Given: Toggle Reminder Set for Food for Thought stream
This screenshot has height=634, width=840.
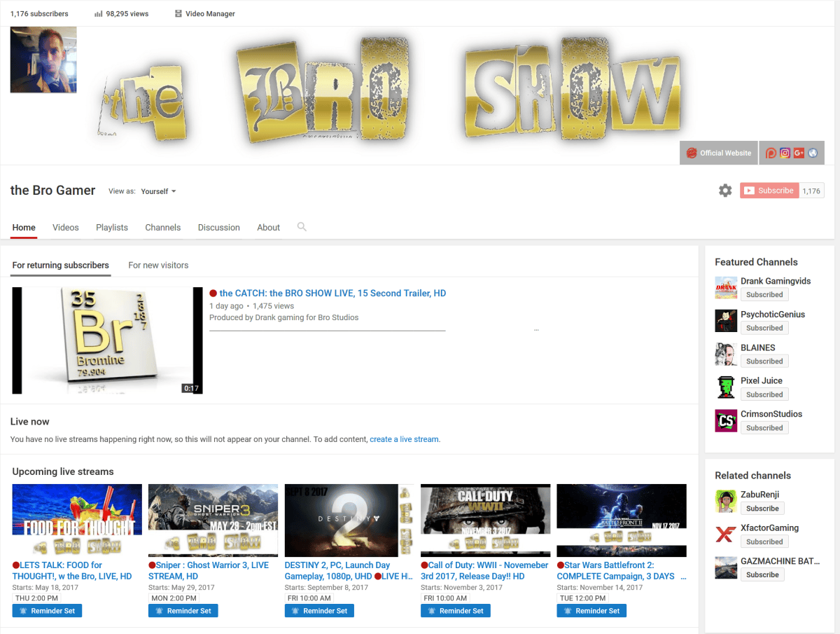Looking at the screenshot, I should pos(47,611).
